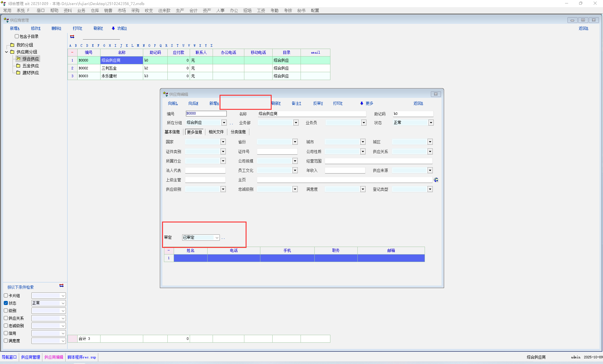The width and height of the screenshot is (603, 364).
Task: Click 返回 in the supplier editor dialog
Action: pyautogui.click(x=418, y=103)
